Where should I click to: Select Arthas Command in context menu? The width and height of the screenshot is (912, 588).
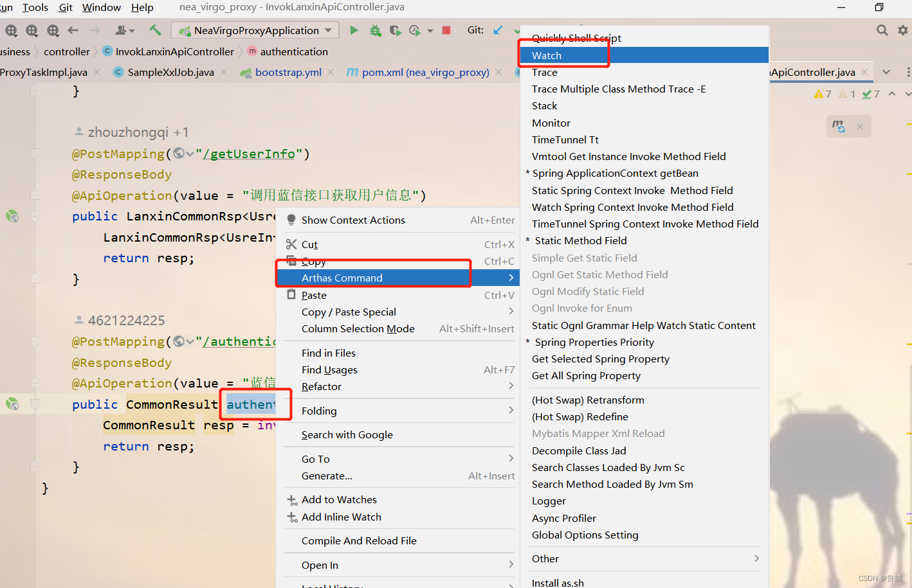[398, 278]
